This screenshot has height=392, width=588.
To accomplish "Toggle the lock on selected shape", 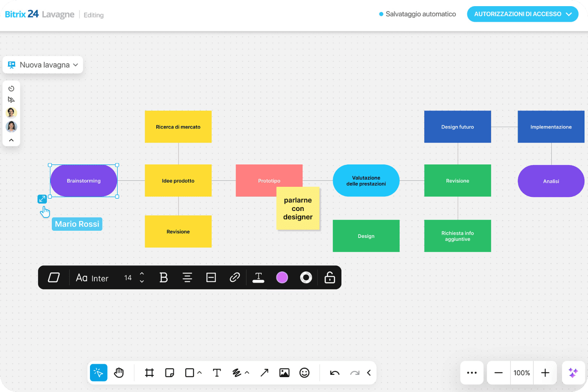I will click(x=330, y=278).
